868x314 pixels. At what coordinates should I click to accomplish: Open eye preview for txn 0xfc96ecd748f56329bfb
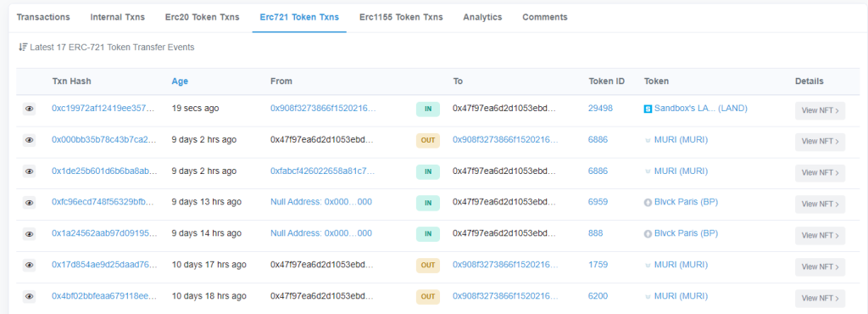point(30,203)
